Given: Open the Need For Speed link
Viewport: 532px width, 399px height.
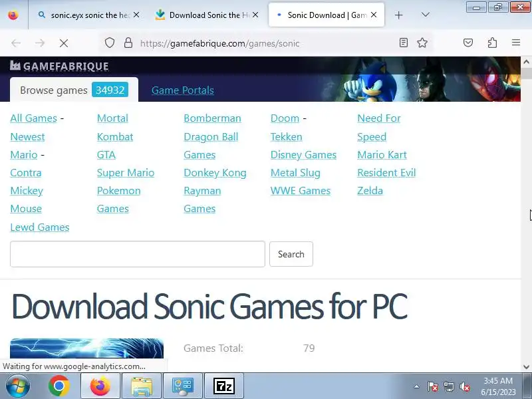Looking at the screenshot, I should pyautogui.click(x=378, y=127).
